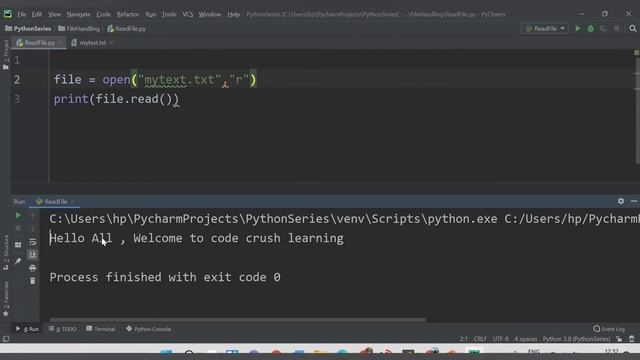Click the Up the stack trace arrow

point(33,215)
